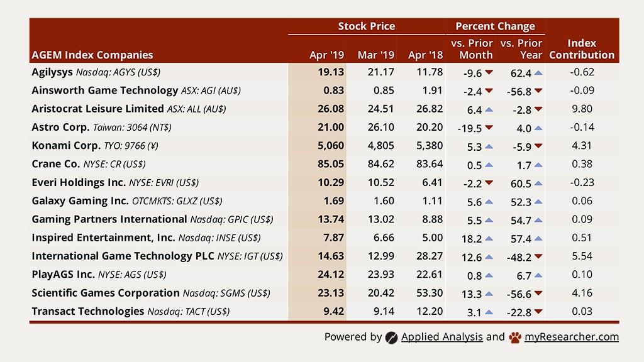Click the Applied Analysis logo icon

(x=391, y=337)
